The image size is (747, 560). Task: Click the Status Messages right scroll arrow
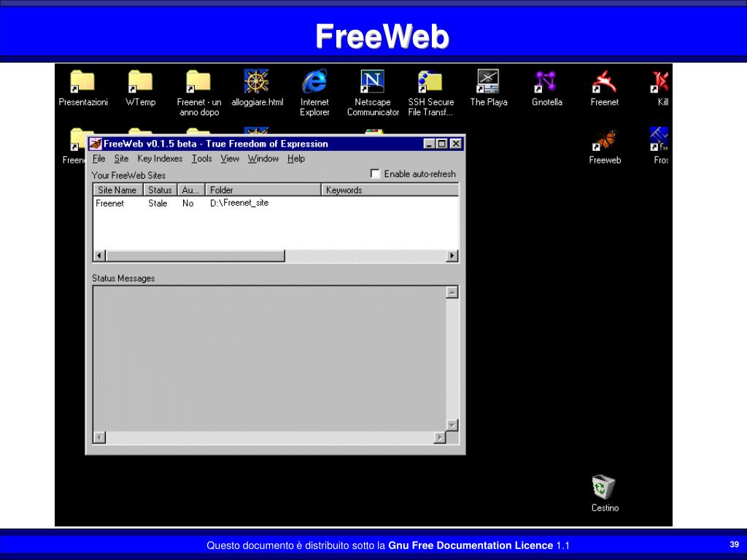click(440, 437)
